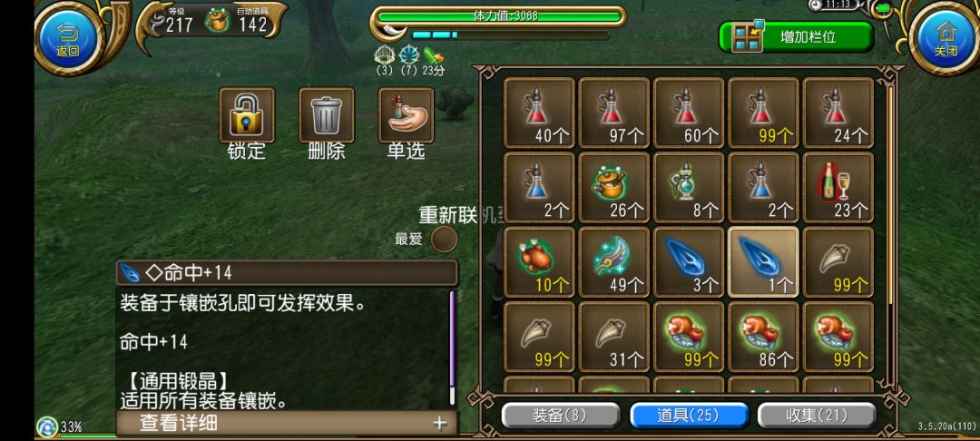980x441 pixels.
Task: Select the fang item with 31个
Action: (613, 336)
